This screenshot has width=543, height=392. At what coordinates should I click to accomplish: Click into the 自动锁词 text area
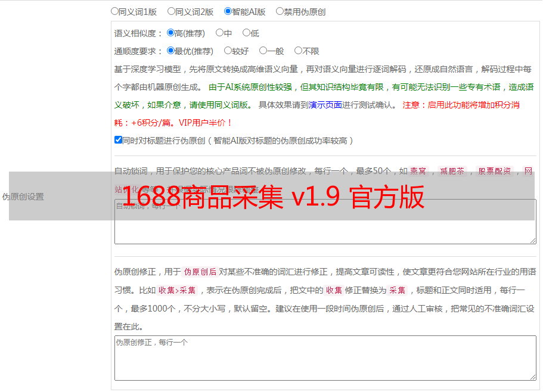pos(325,222)
